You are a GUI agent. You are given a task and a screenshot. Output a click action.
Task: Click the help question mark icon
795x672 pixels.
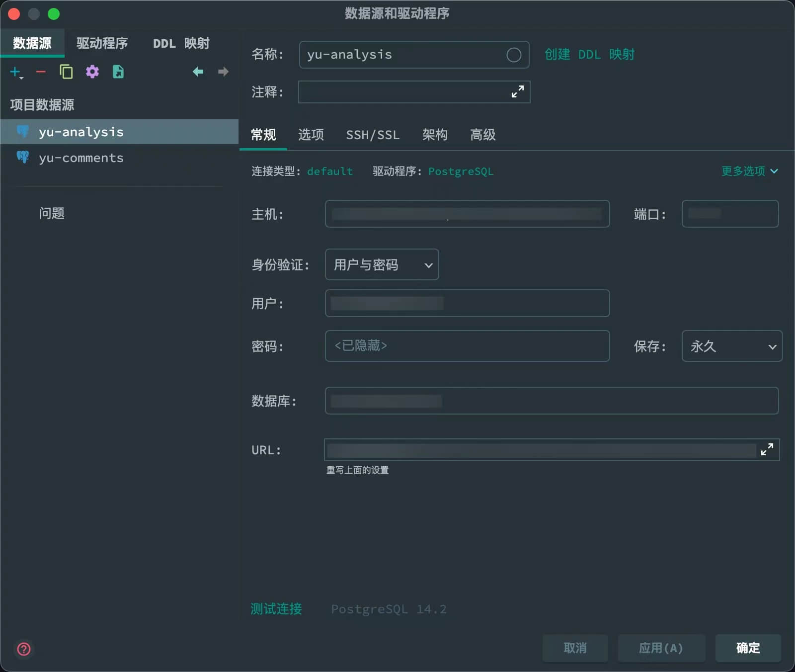pyautogui.click(x=24, y=649)
